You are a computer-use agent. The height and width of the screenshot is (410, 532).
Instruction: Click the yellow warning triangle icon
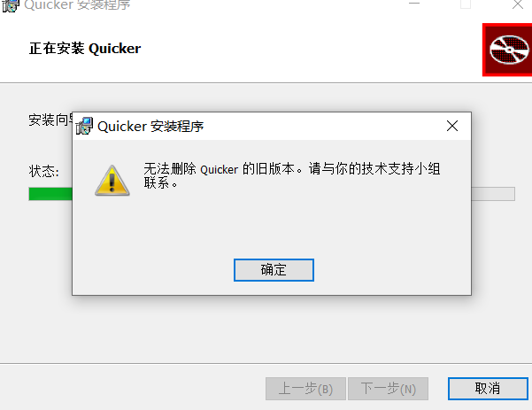112,181
